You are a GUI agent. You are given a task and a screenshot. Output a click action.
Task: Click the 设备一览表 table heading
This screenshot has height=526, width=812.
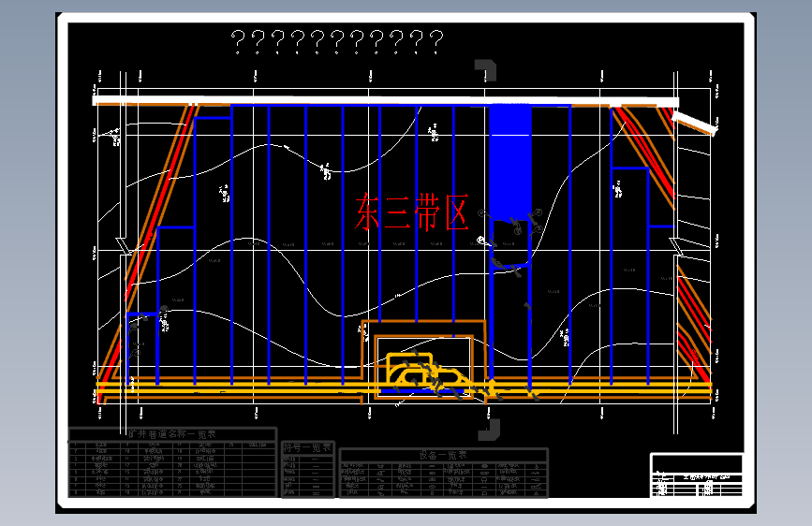pyautogui.click(x=443, y=455)
